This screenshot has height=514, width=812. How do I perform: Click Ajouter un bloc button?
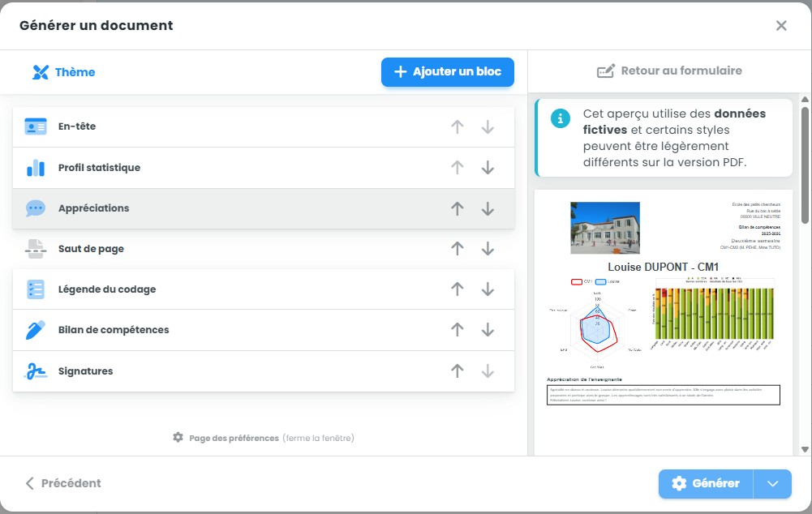[447, 72]
